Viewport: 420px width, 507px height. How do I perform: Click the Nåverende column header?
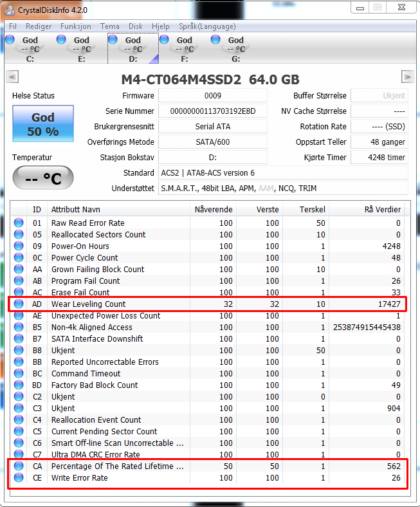213,210
